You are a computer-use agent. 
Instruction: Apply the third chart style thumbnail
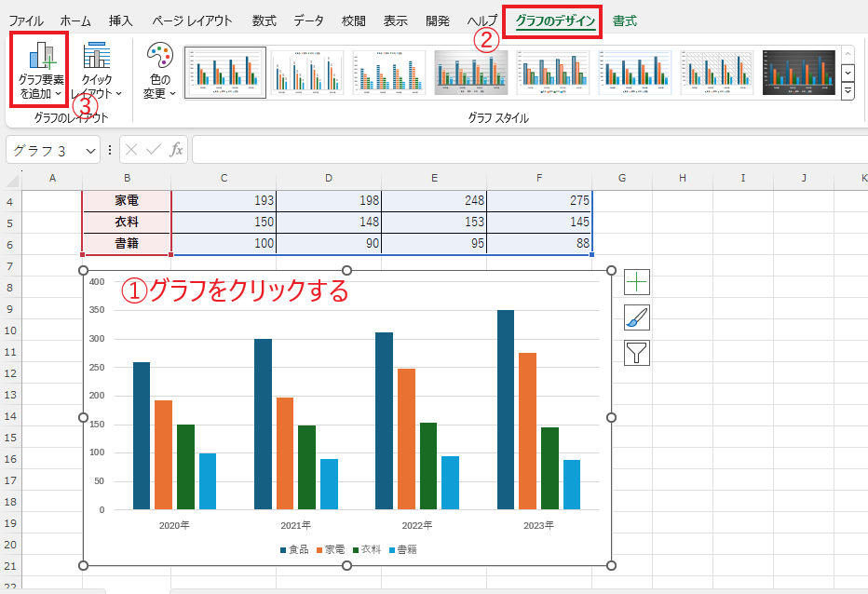[x=389, y=73]
